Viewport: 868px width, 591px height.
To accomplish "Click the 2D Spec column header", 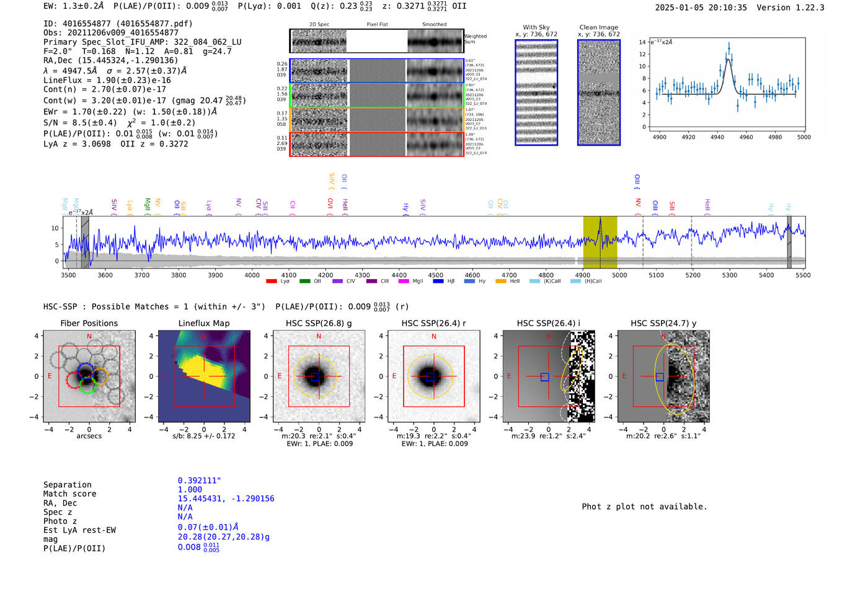I will 319,25.
